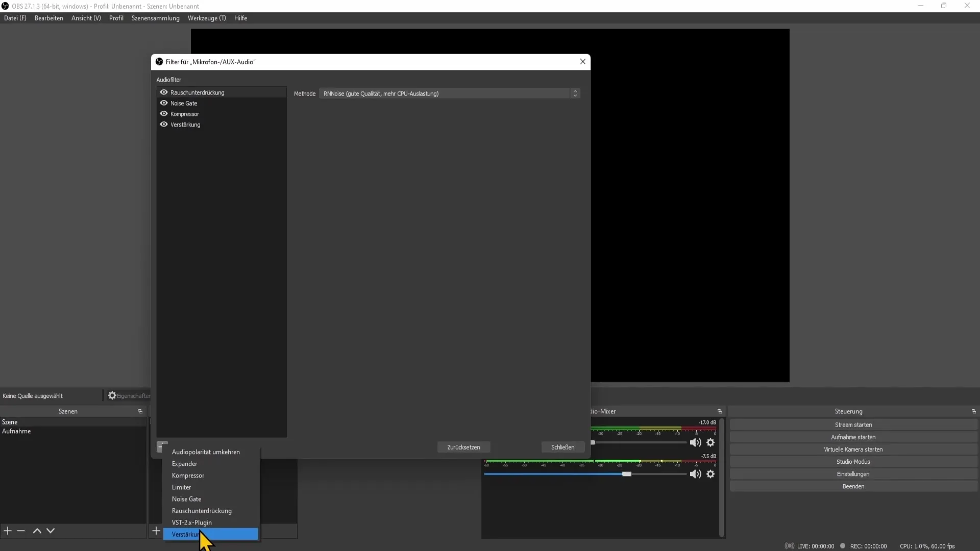
Task: Toggle visibility eye icon for Verstärkung
Action: [x=163, y=124]
